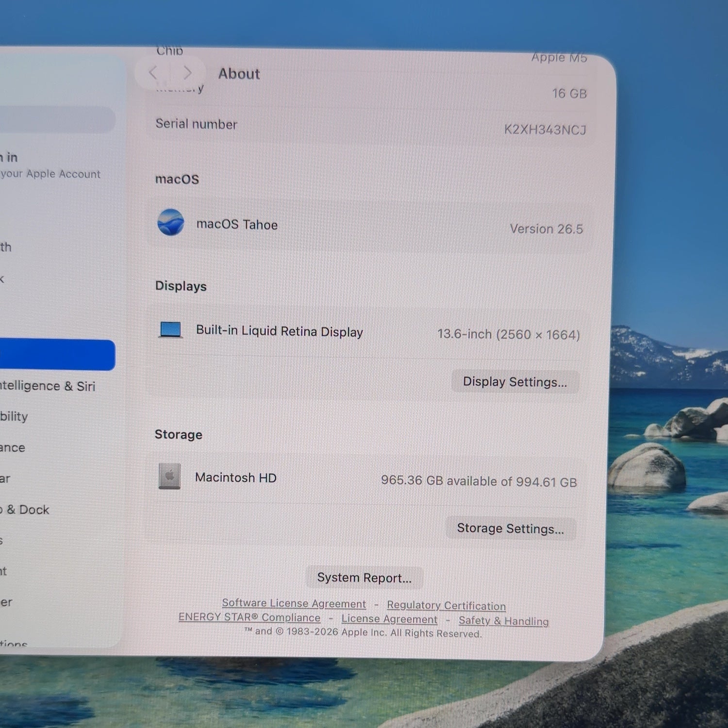The image size is (728, 728).
Task: Click the macOS Tahoe name
Action: (237, 224)
